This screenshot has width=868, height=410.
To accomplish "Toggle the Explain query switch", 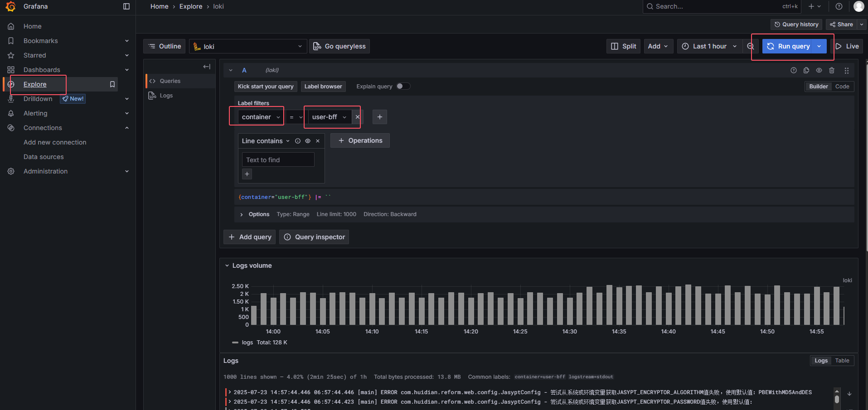I will 403,87.
